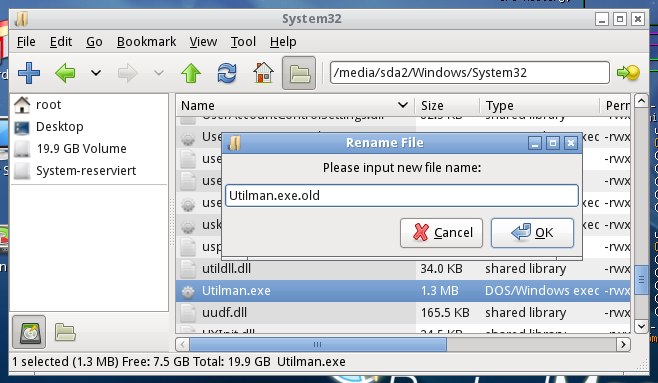658x383 pixels.
Task: Select Desktop in the side pane
Action: pyautogui.click(x=89, y=127)
